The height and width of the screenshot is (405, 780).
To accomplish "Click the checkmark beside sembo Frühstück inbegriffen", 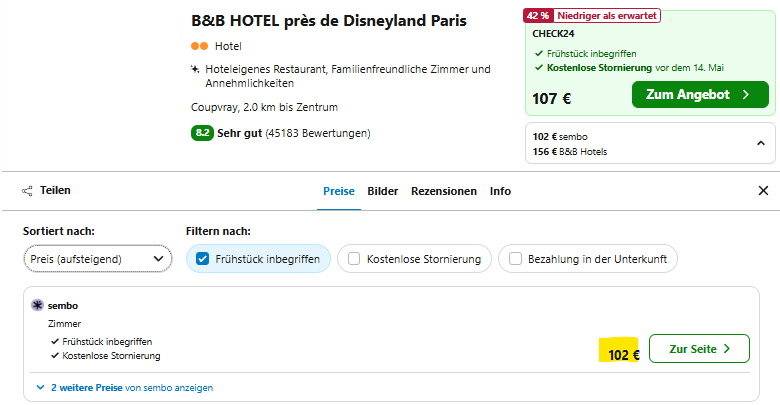I will click(55, 342).
